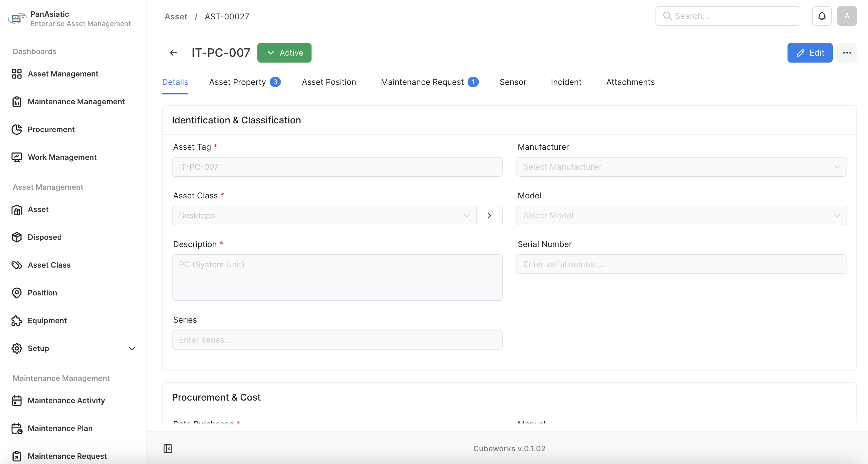Viewport: 868px width, 464px height.
Task: Go to Disposed assets in sidebar
Action: point(45,237)
